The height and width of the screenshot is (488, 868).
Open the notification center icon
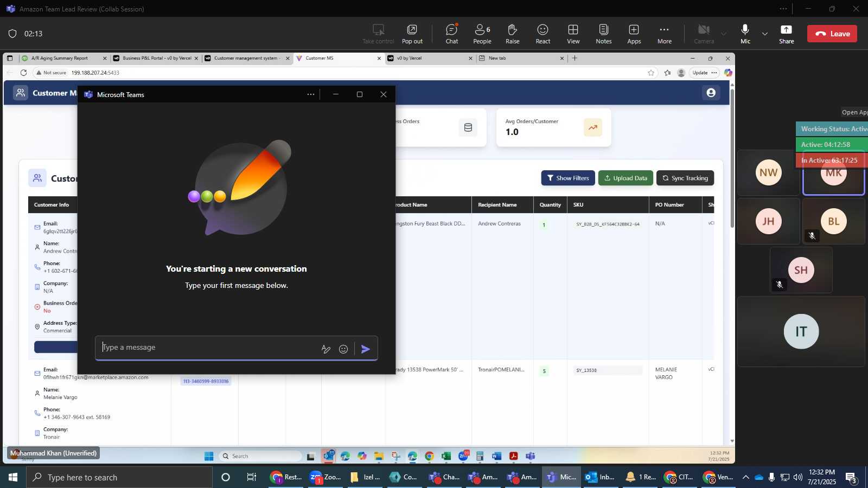coord(851,478)
